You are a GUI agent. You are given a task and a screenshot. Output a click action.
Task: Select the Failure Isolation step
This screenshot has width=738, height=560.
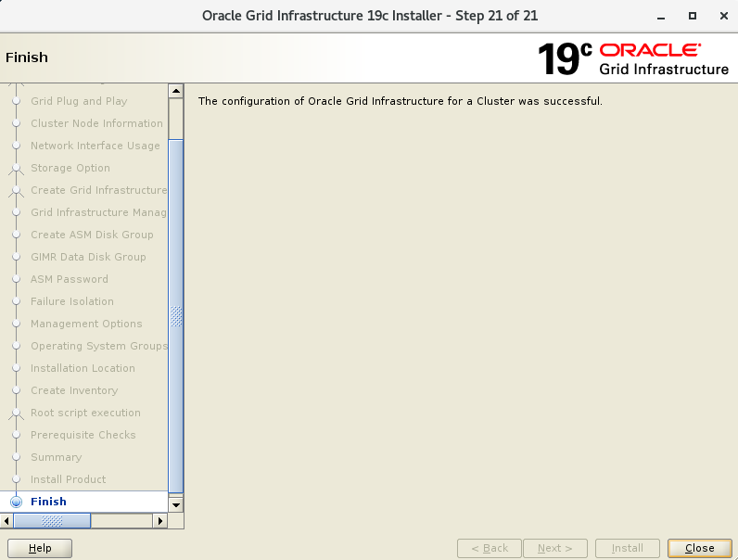(72, 301)
